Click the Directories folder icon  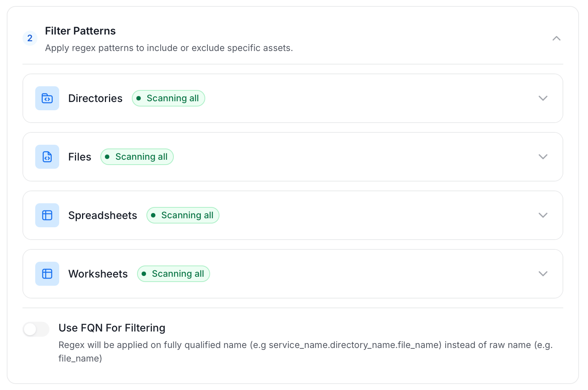pos(47,98)
